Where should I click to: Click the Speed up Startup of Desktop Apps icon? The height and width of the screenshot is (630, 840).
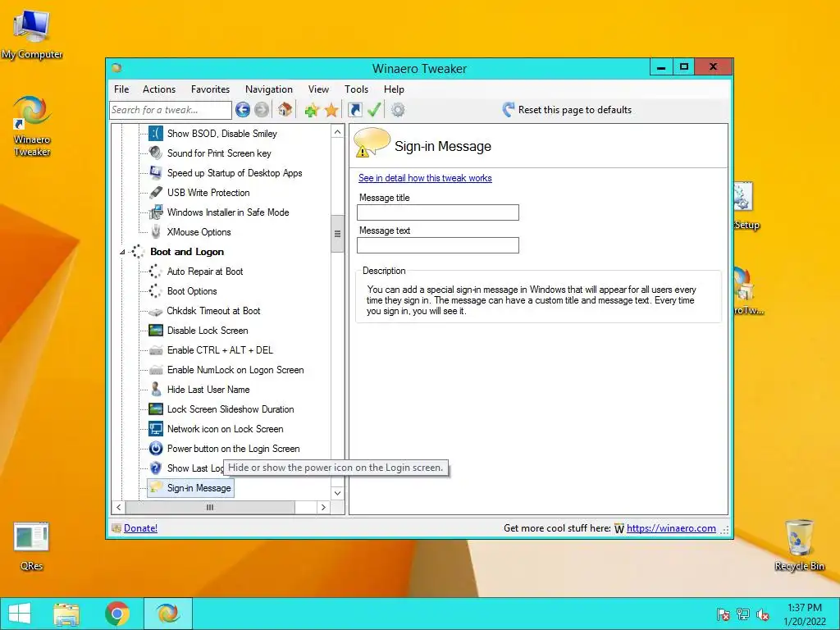point(155,172)
